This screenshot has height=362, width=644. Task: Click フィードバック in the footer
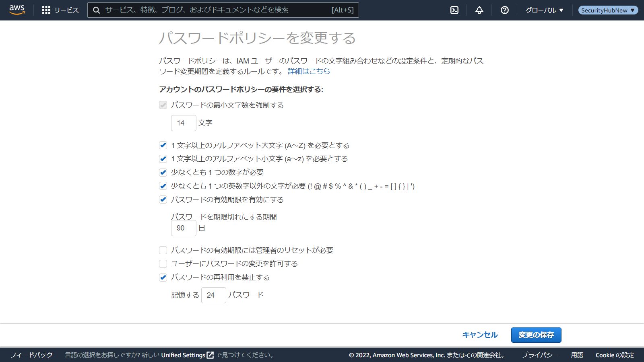[x=31, y=355]
